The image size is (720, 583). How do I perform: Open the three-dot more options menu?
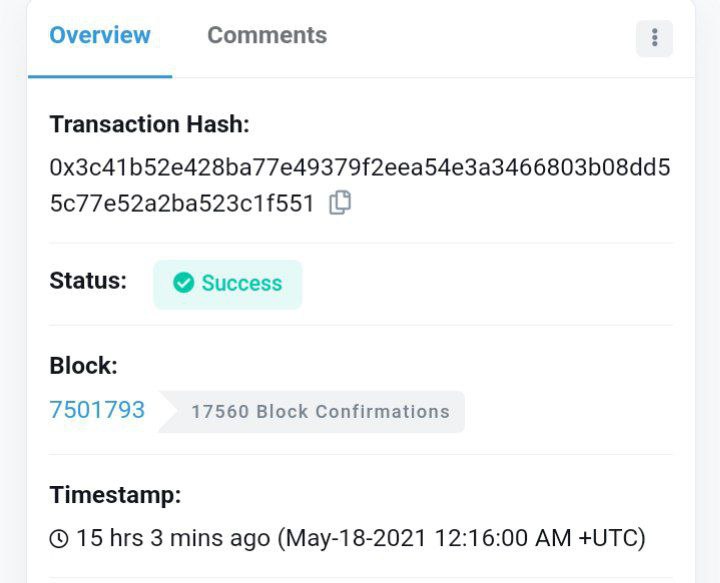click(x=654, y=38)
